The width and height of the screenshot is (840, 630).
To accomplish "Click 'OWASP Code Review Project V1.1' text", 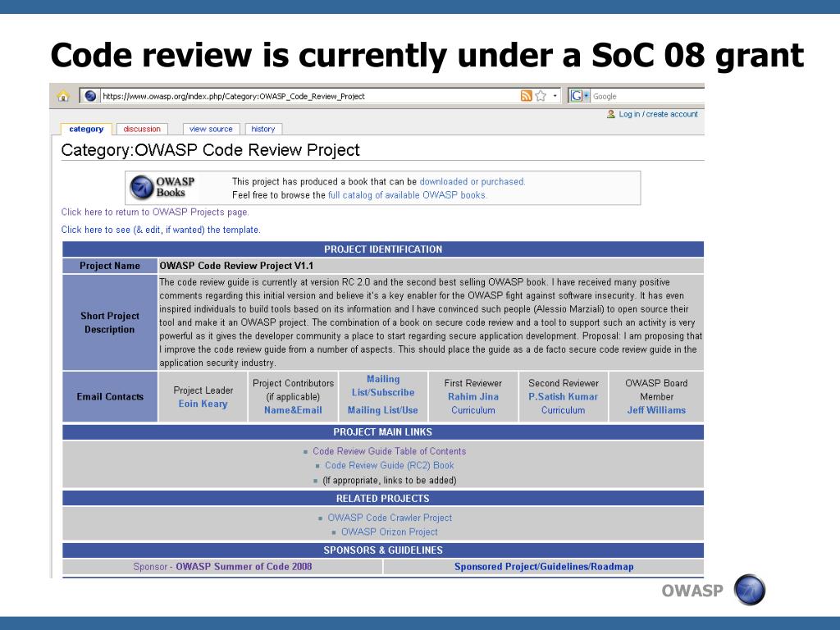I will click(236, 266).
